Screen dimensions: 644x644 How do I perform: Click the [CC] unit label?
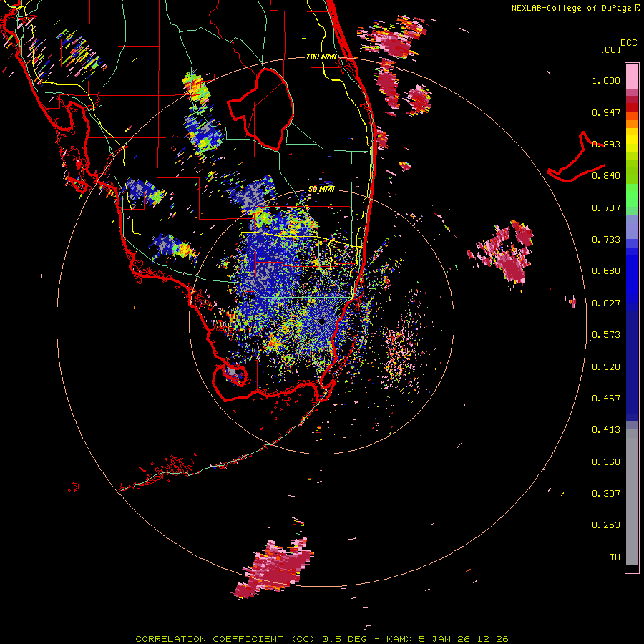[x=610, y=49]
